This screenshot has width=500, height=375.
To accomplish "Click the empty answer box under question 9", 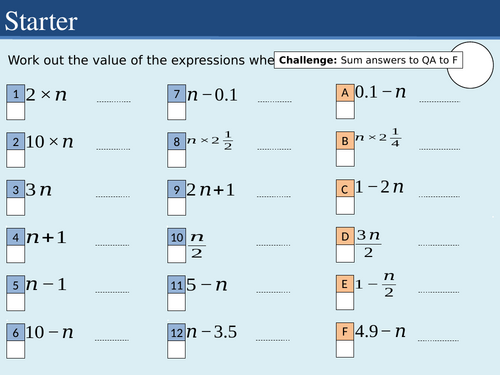I will click(x=177, y=207).
